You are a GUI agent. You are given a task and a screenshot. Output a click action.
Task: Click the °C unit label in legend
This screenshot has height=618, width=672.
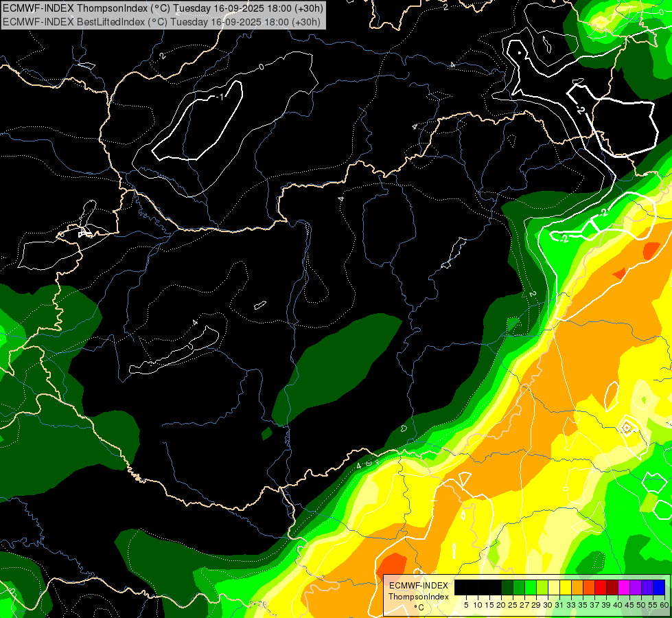click(419, 607)
